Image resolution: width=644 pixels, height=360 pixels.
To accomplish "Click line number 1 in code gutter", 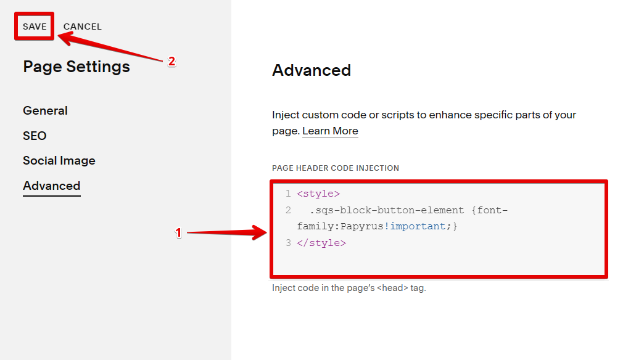I will (x=287, y=194).
